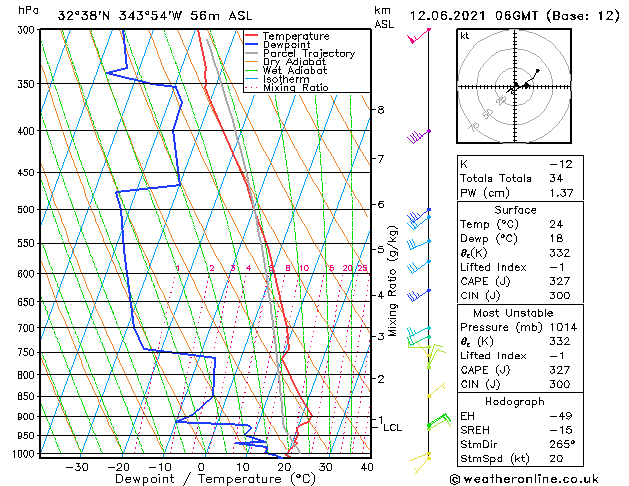Click the hodograph center crosshair
Viewport: 629px width, 486px height.
tap(515, 86)
